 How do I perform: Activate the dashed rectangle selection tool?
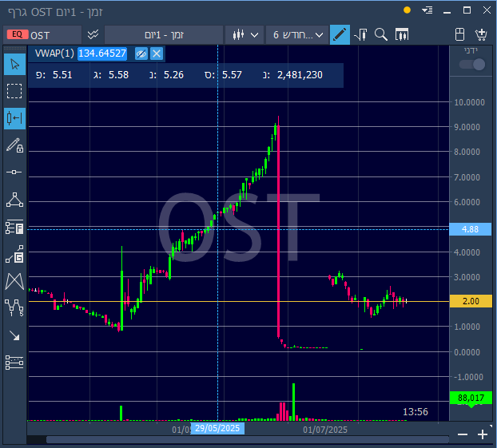pyautogui.click(x=14, y=91)
